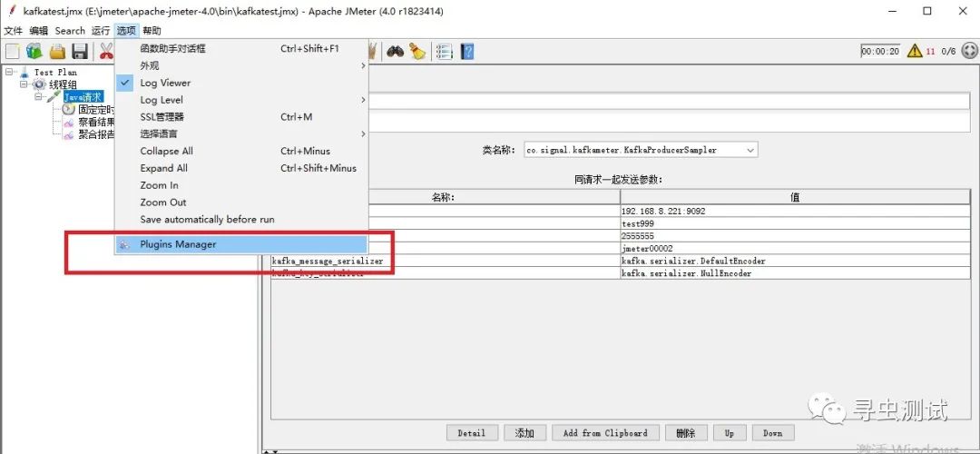980x454 pixels.
Task: Click the Down button
Action: pyautogui.click(x=772, y=433)
